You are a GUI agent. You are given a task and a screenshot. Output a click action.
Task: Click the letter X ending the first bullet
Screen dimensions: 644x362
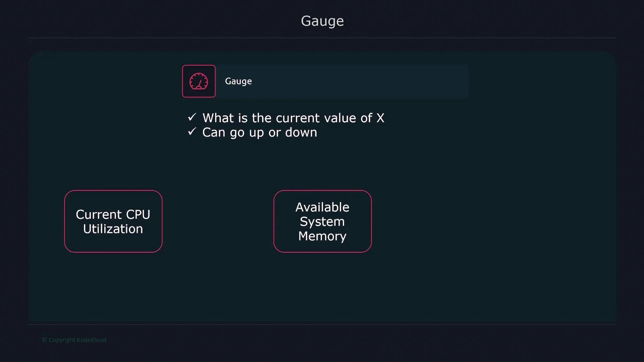click(380, 118)
